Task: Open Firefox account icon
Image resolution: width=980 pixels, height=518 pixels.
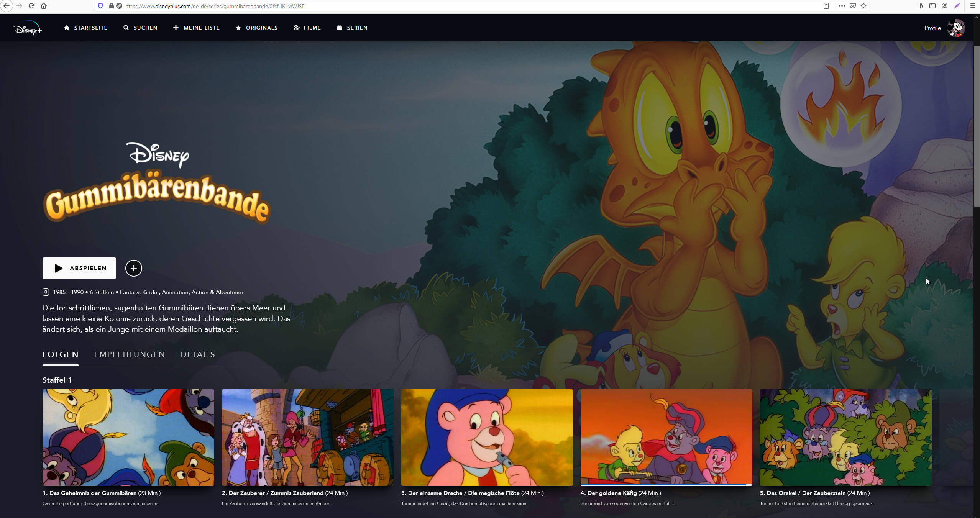Action: pyautogui.click(x=945, y=6)
